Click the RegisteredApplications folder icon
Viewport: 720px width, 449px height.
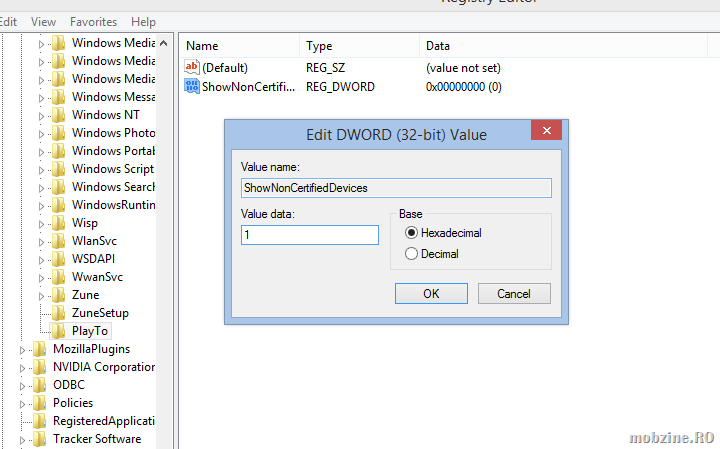(39, 421)
